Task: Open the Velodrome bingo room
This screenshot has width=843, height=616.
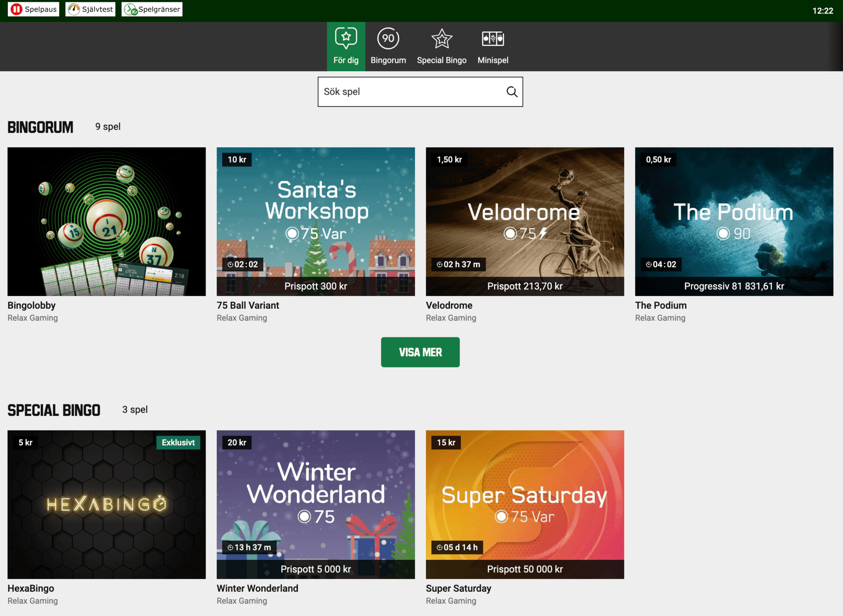Action: click(x=525, y=221)
